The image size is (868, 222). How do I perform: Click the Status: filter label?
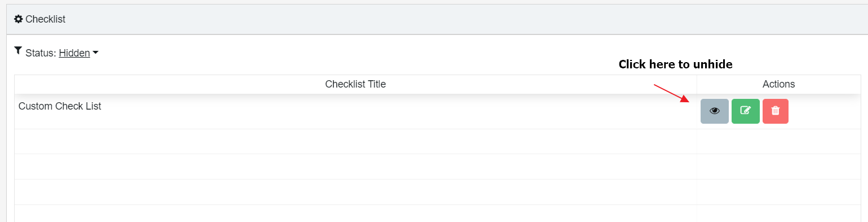[x=41, y=53]
